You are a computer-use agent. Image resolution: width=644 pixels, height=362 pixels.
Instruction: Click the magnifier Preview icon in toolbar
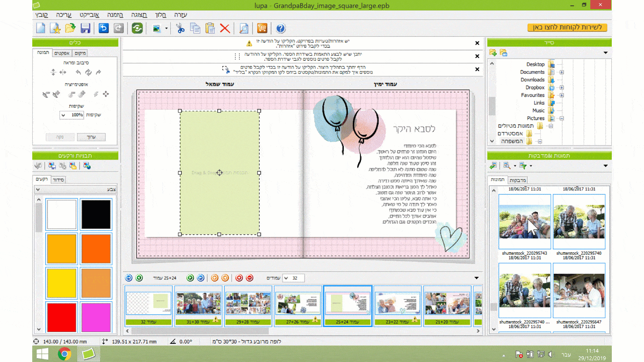[244, 28]
